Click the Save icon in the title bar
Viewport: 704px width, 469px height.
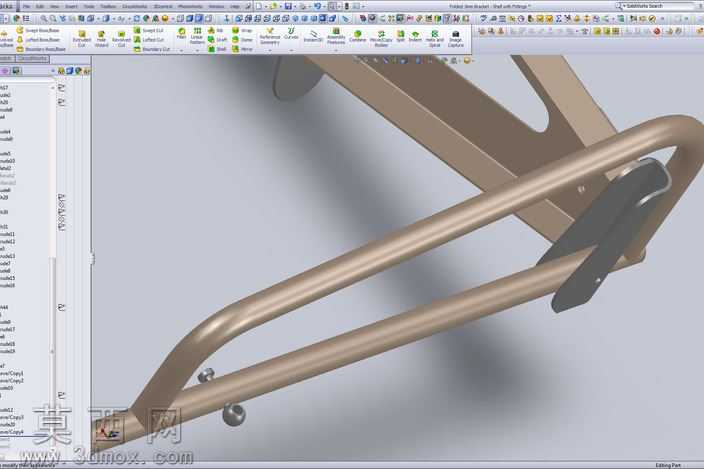(x=288, y=6)
